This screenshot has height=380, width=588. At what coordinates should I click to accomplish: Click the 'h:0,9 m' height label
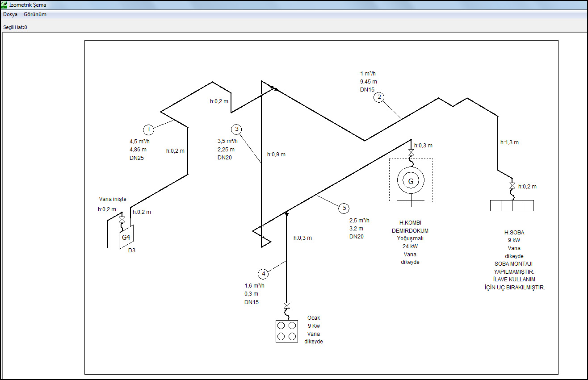(x=276, y=155)
